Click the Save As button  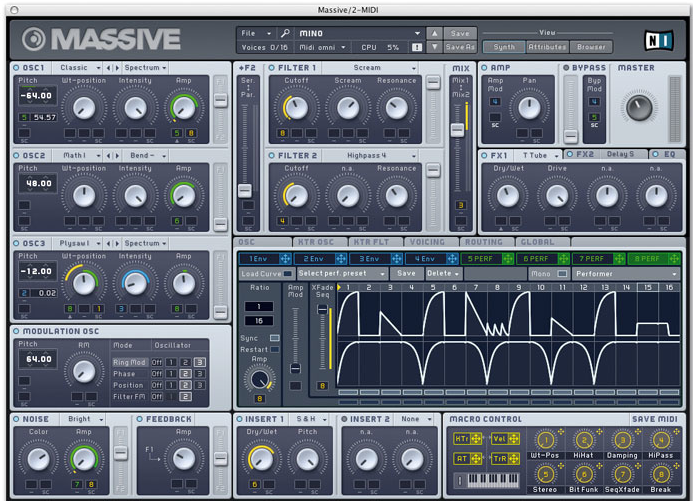(x=459, y=47)
